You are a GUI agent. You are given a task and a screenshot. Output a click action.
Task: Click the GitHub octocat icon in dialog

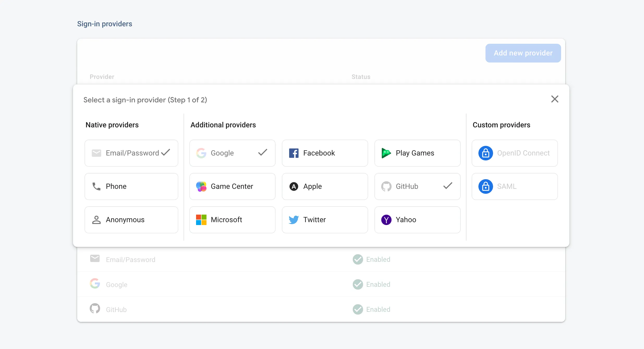[x=386, y=186]
